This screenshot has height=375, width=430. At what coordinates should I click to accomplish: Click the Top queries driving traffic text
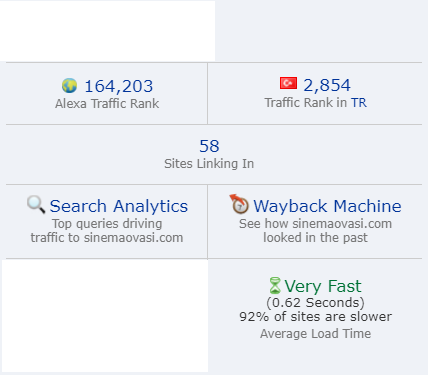click(107, 231)
